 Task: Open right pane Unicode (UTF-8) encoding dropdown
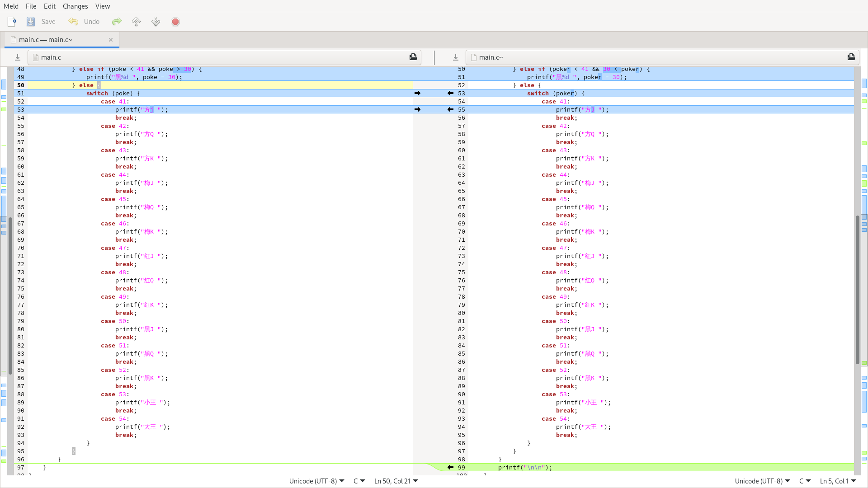[763, 481]
